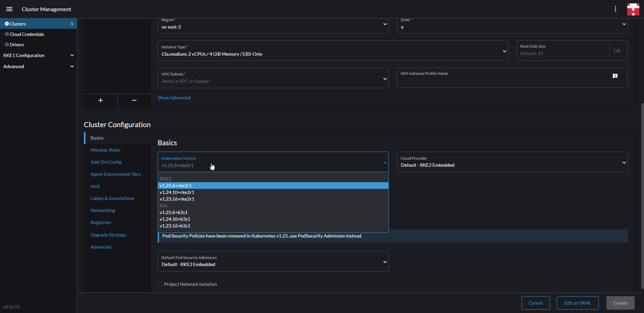Click the Rancher logo in the header

633,9
